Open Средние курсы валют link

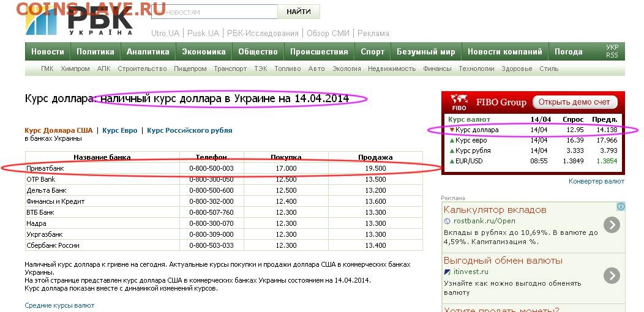coord(59,305)
